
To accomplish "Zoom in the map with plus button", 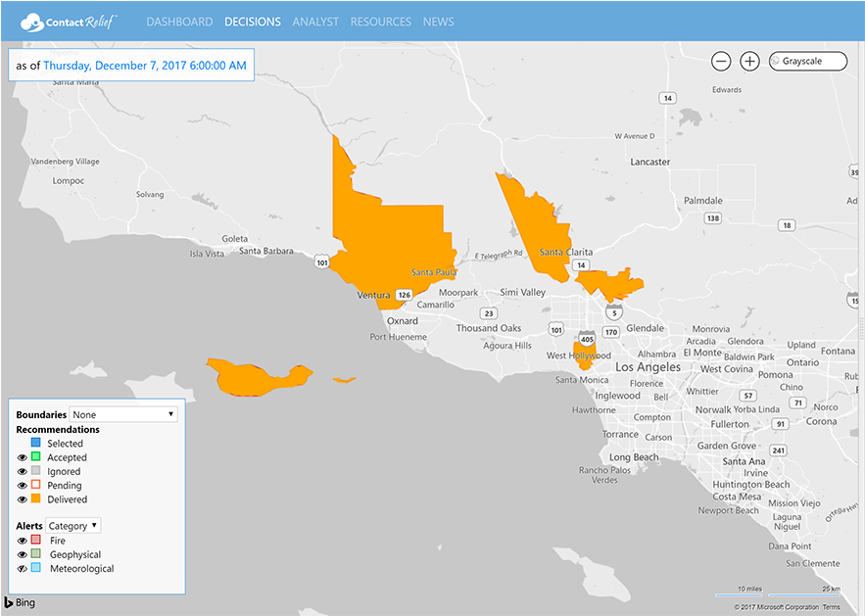I will (x=749, y=61).
